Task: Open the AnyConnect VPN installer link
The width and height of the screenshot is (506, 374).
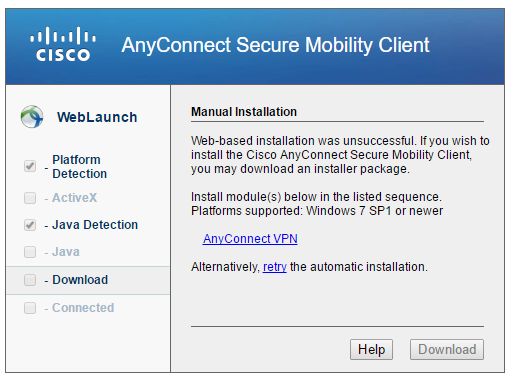Action: [x=250, y=239]
